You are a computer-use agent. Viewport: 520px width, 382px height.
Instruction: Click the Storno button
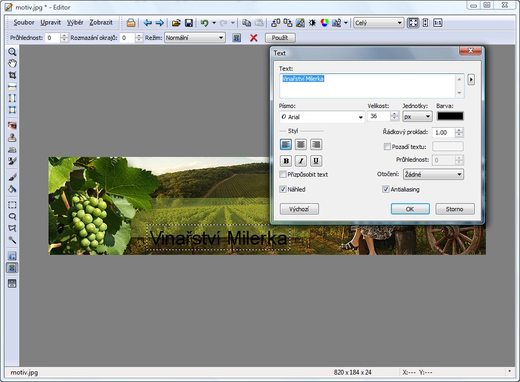pyautogui.click(x=455, y=209)
